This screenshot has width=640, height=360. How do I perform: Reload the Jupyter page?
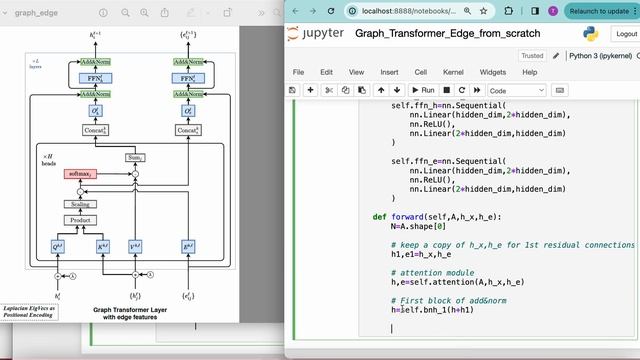331,11
